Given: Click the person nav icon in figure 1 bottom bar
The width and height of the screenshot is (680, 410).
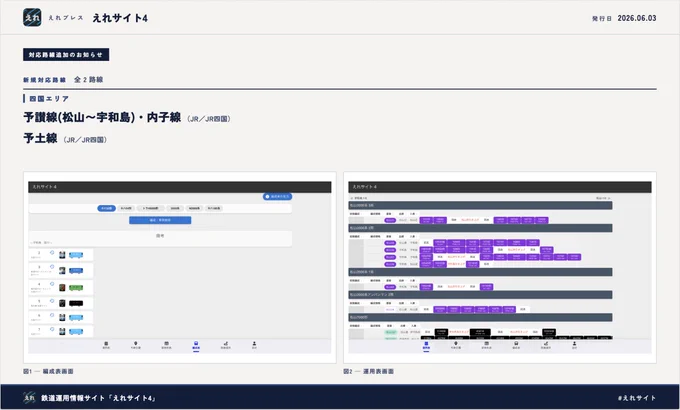Looking at the screenshot, I should pyautogui.click(x=254, y=345).
